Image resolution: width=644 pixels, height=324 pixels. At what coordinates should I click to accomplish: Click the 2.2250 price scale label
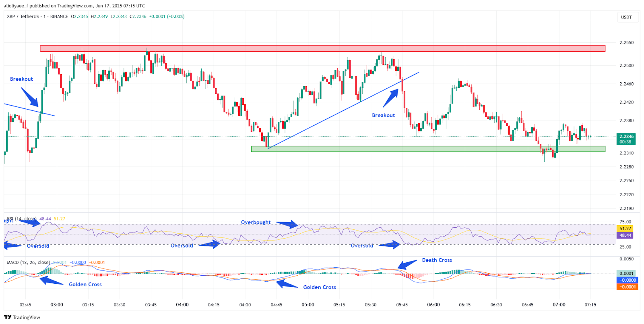[626, 181]
